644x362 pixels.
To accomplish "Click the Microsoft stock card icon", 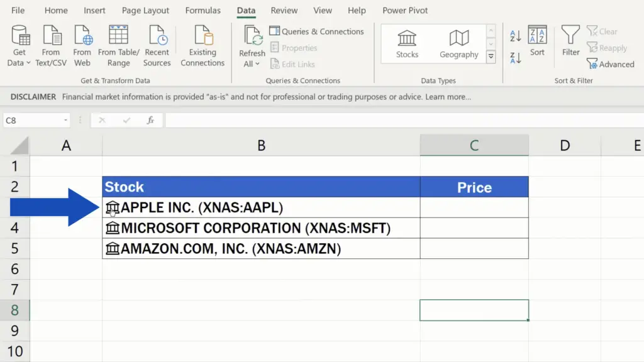I will click(112, 228).
